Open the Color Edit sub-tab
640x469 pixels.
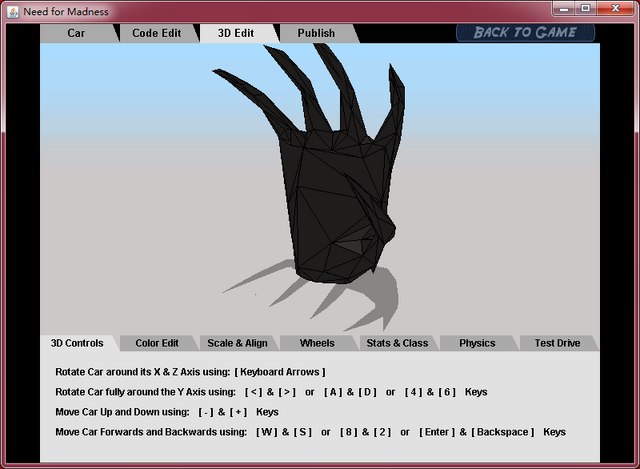click(157, 343)
